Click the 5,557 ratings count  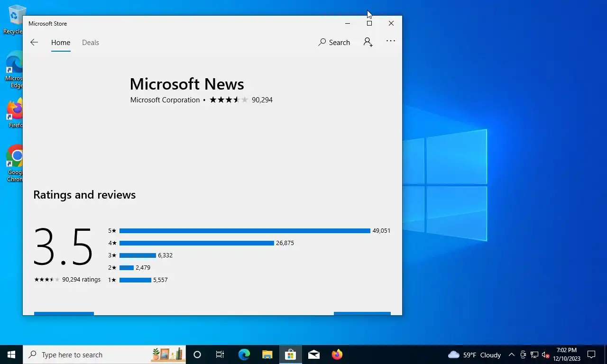pyautogui.click(x=160, y=280)
